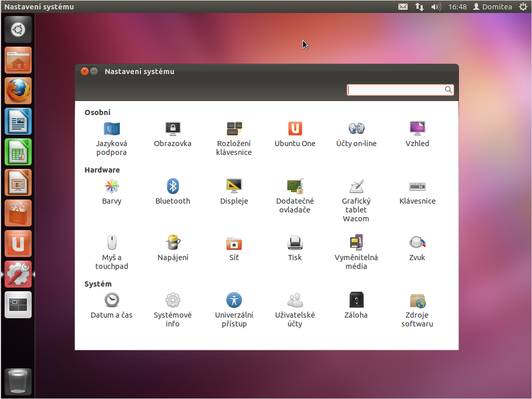
Task: Open Jazyková podpora language settings
Action: pyautogui.click(x=111, y=129)
